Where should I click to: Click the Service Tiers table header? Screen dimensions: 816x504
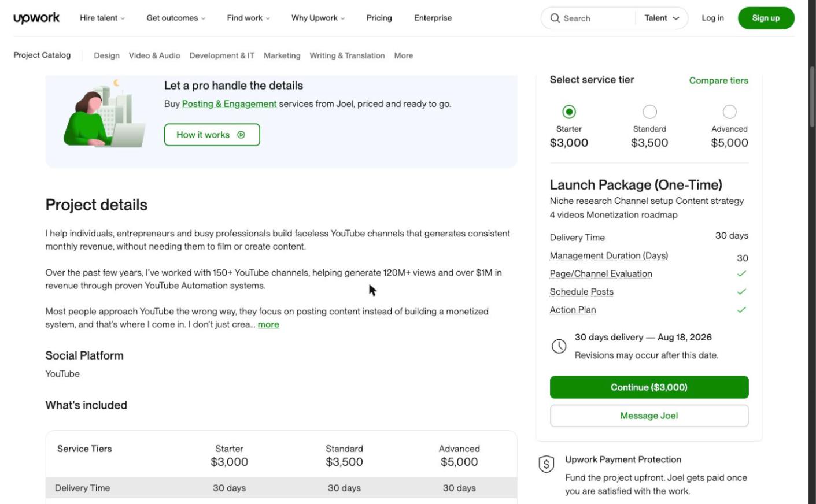tap(84, 449)
